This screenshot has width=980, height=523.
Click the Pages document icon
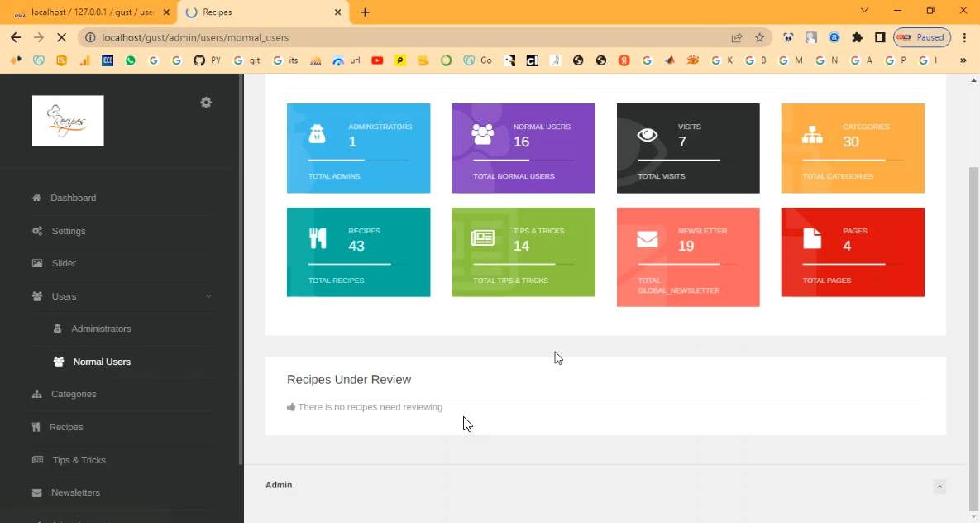(x=812, y=239)
